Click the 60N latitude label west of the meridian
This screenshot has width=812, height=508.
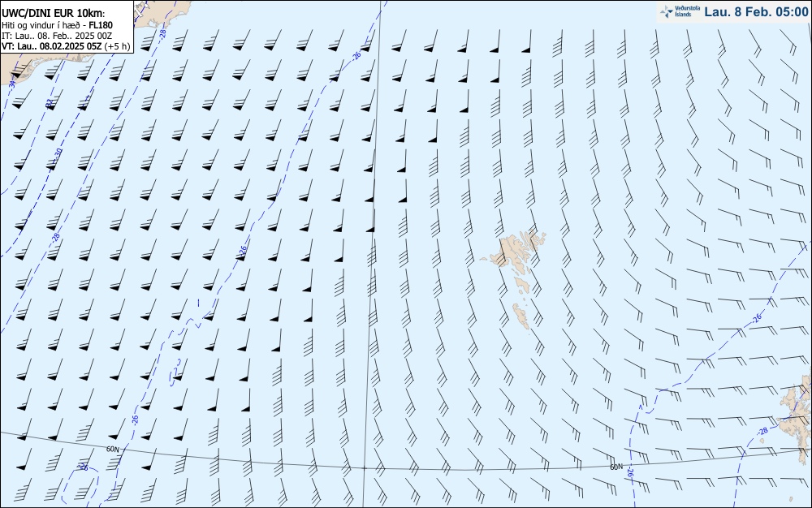click(112, 449)
